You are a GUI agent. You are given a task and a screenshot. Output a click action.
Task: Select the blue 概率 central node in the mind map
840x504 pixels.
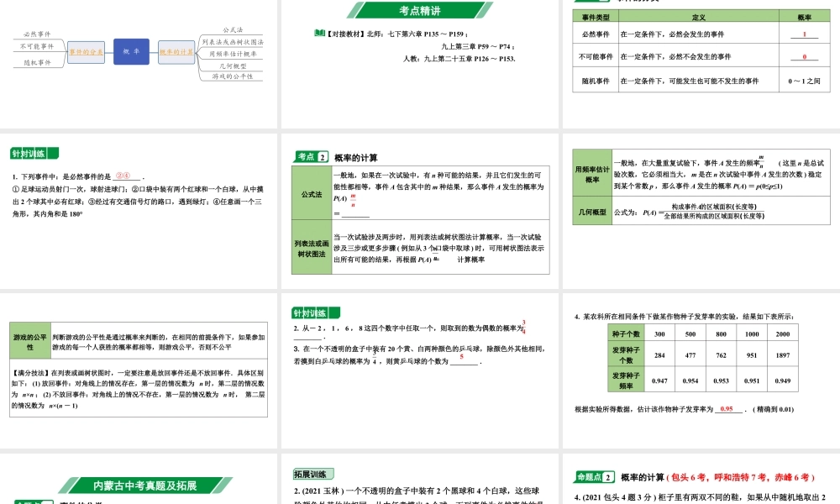(131, 52)
